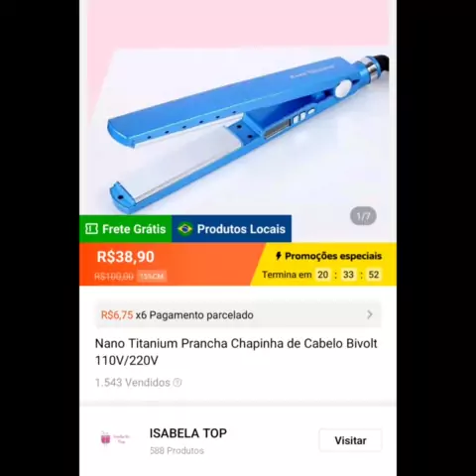Tap the help icon next to Vendidos
This screenshot has width=476, height=476.
point(178,383)
